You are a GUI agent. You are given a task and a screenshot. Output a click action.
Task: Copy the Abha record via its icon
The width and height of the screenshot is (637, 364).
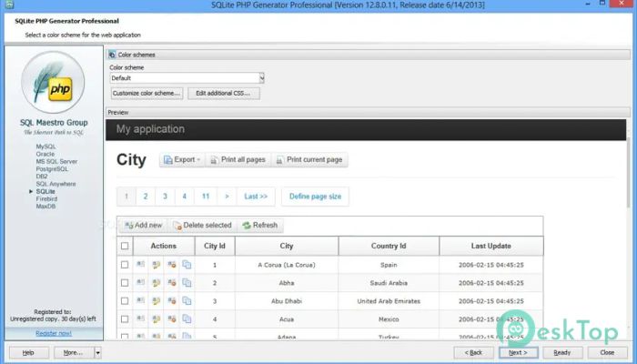click(187, 283)
